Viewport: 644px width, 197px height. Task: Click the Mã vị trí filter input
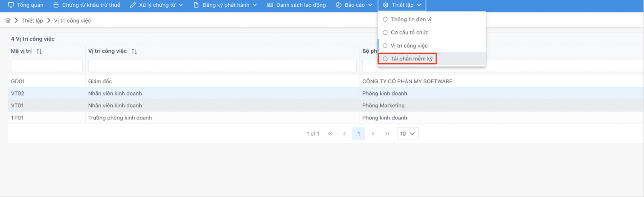click(x=47, y=66)
